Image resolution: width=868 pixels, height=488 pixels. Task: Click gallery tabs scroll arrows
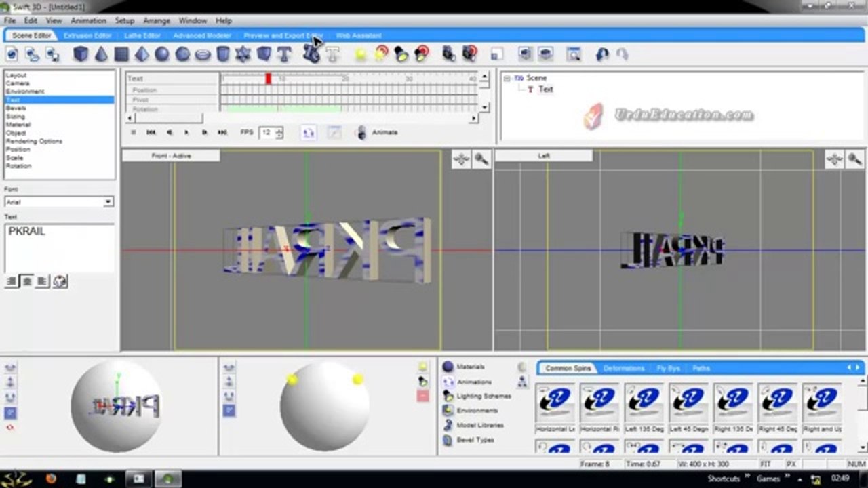pos(854,367)
